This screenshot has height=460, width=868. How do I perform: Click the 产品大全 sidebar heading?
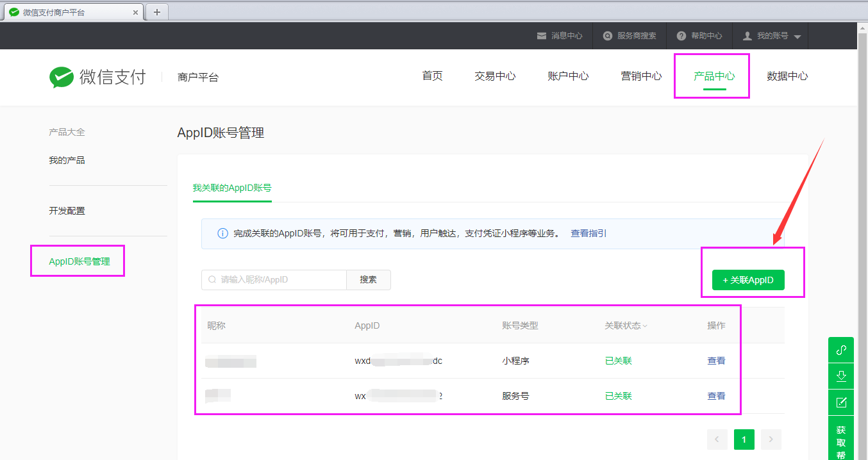(67, 132)
